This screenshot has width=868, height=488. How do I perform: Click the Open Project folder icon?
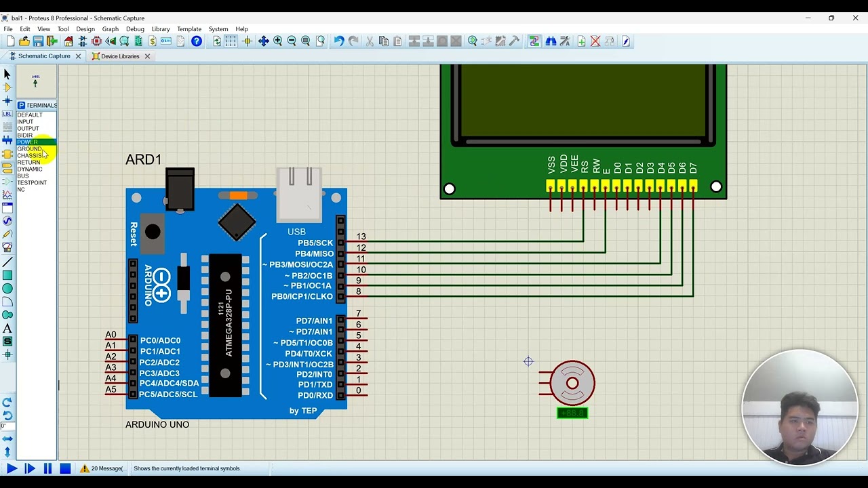click(24, 41)
